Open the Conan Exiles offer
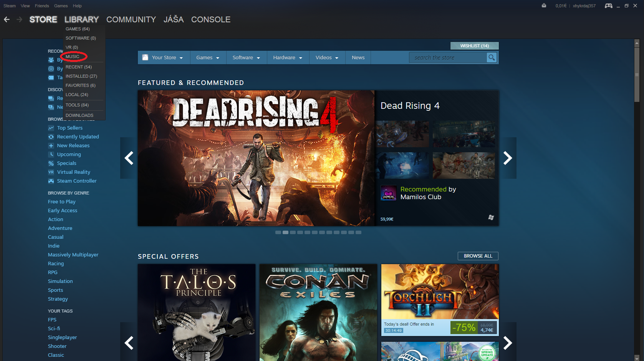This screenshot has width=644, height=361. click(318, 313)
